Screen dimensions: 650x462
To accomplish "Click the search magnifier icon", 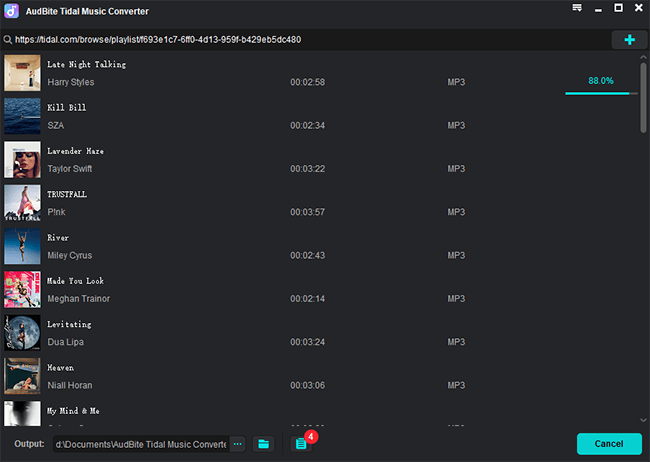I will coord(8,40).
